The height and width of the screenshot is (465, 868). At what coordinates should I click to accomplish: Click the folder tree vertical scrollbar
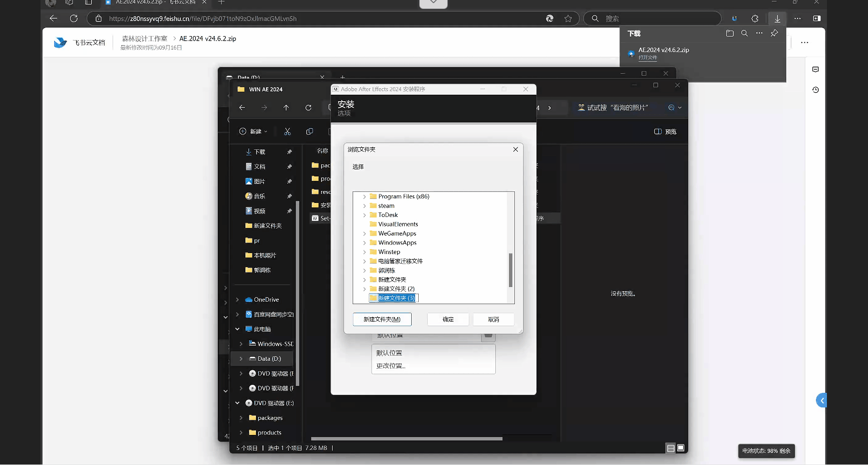(510, 270)
